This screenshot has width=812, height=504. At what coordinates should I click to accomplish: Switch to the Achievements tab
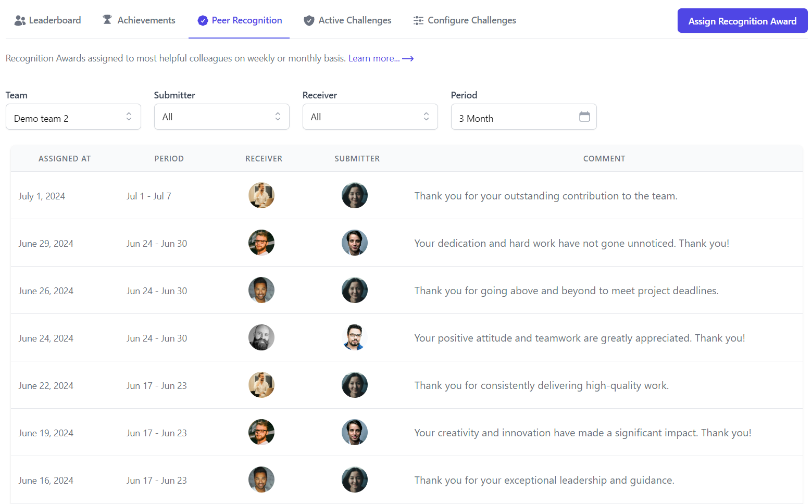tap(139, 20)
